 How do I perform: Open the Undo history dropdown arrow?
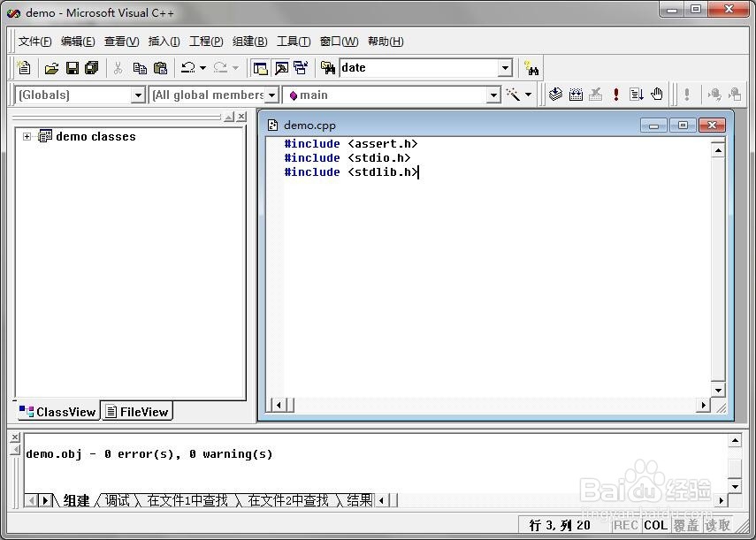(203, 68)
